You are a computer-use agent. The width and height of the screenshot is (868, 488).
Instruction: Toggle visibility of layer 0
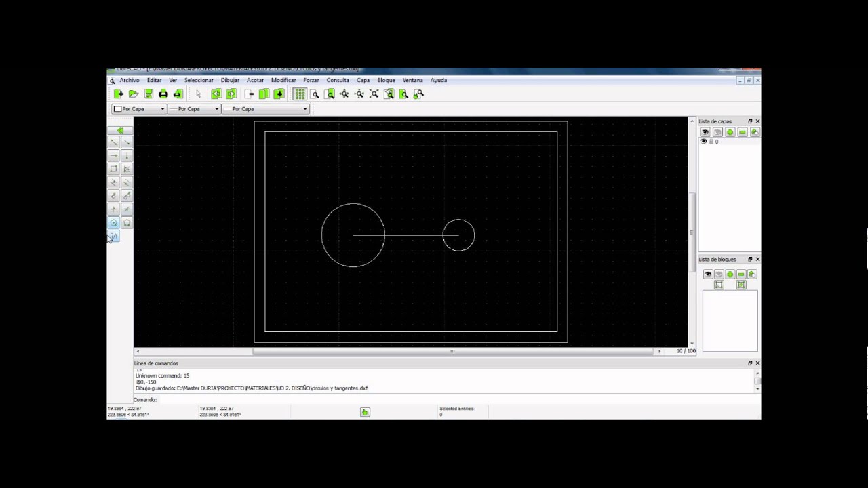point(703,142)
